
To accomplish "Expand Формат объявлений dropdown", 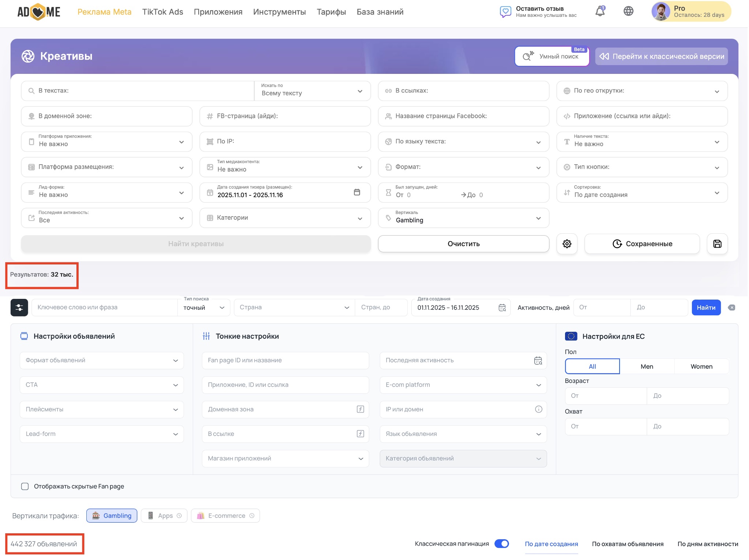I will 102,361.
